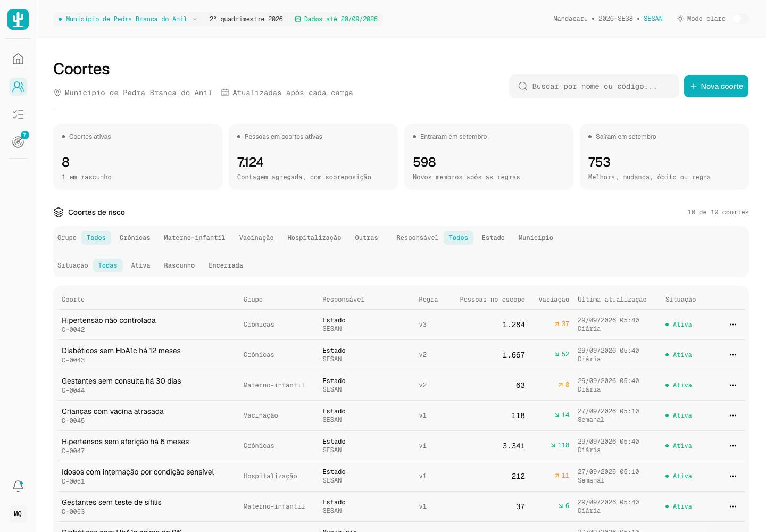Filter group by Vacinação

coord(256,238)
